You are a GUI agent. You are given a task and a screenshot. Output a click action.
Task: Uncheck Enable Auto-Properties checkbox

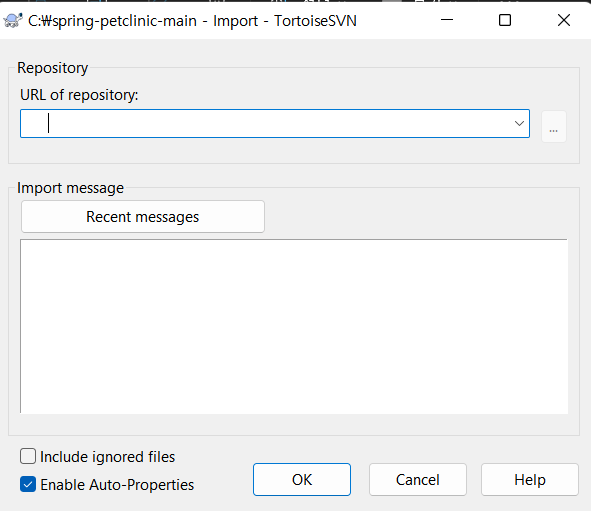28,484
